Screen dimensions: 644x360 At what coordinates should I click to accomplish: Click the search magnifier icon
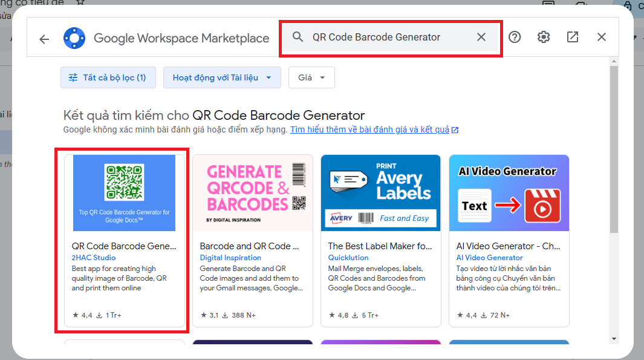pyautogui.click(x=298, y=37)
